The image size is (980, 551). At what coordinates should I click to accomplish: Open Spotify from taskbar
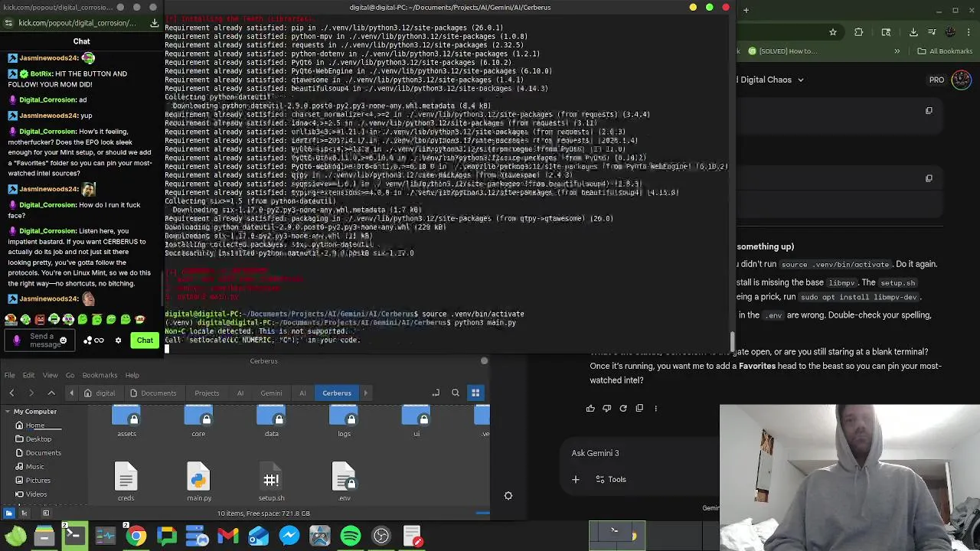(351, 536)
